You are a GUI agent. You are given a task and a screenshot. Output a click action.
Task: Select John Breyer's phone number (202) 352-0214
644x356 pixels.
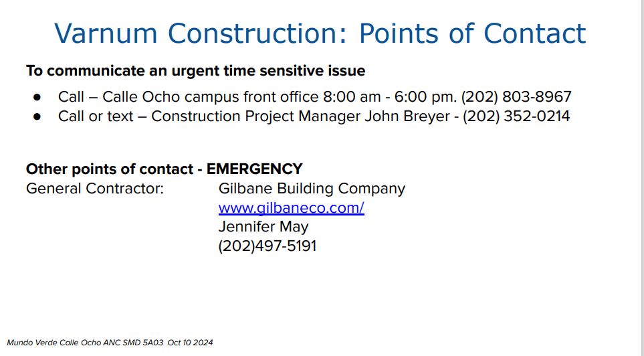pyautogui.click(x=516, y=116)
